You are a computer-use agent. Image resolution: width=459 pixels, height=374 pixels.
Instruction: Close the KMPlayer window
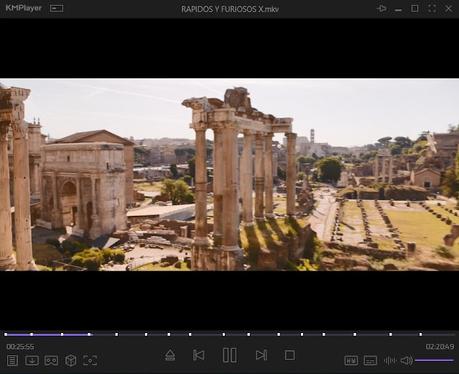449,8
